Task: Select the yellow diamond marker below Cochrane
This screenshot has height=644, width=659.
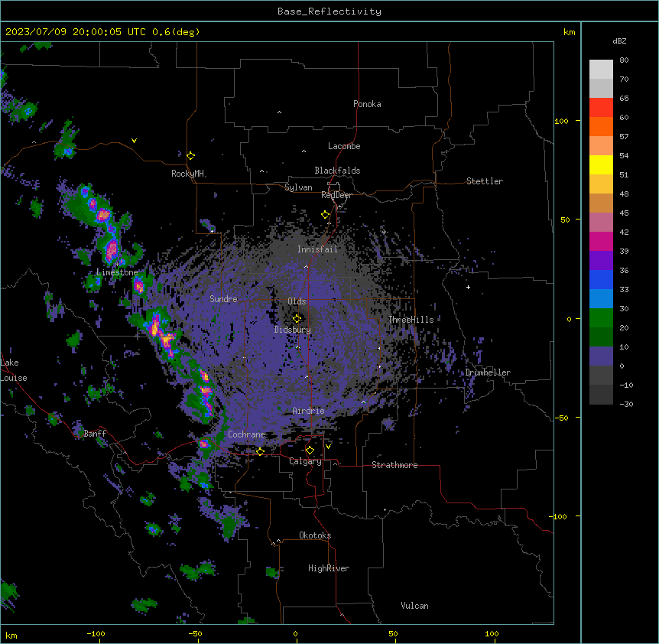Action: (x=260, y=451)
